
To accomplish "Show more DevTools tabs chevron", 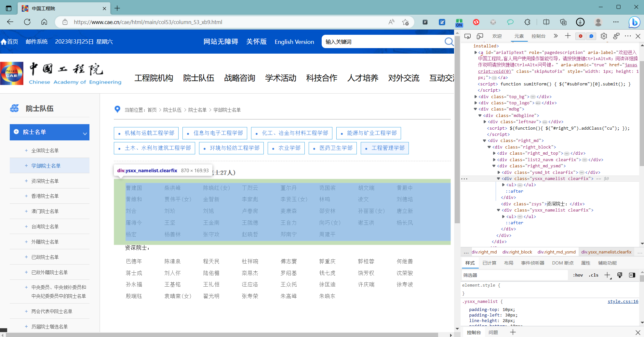I will pyautogui.click(x=556, y=36).
